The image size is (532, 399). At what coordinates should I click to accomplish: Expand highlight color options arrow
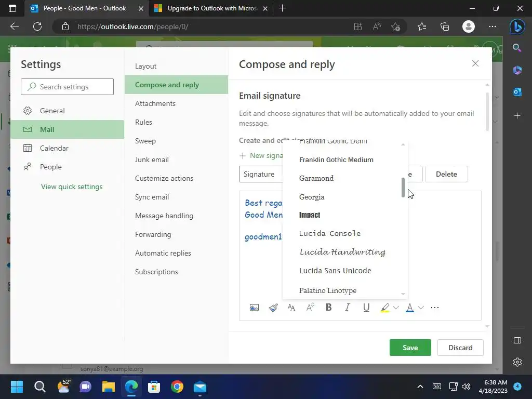tap(396, 308)
